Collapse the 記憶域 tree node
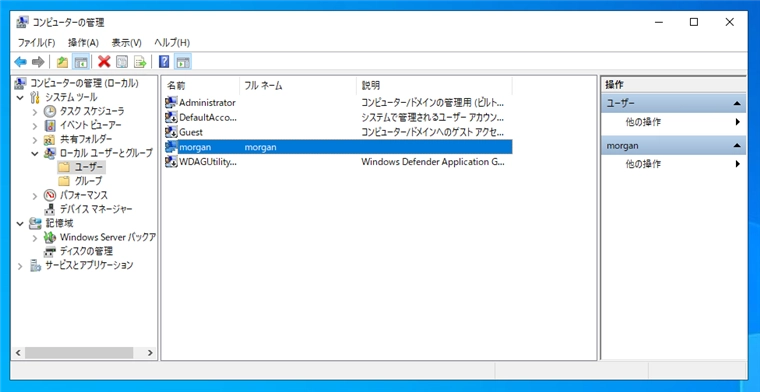Screen dimensions: 760x392 20,223
